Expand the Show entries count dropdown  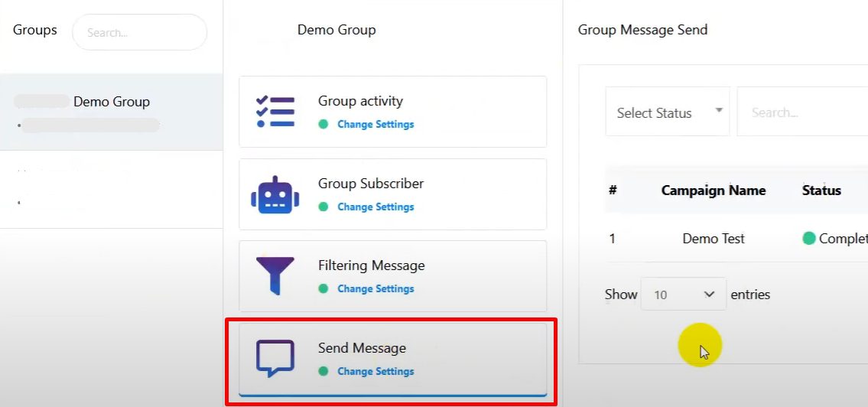pyautogui.click(x=683, y=295)
